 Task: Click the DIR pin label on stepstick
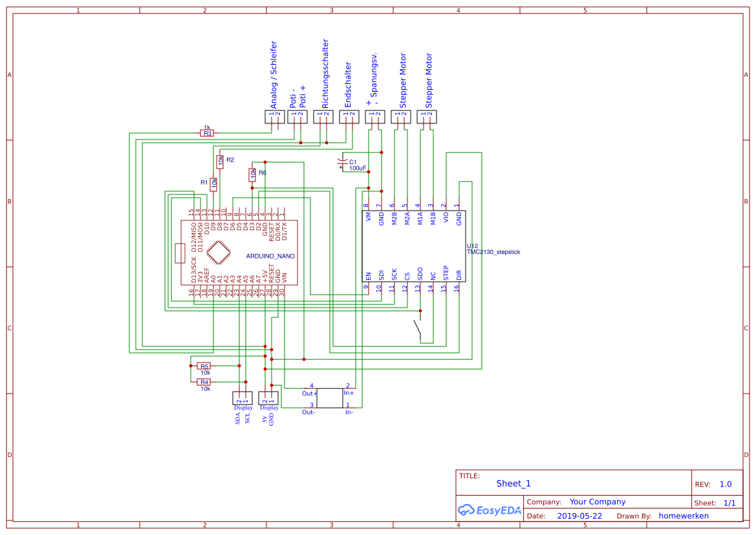coord(459,275)
